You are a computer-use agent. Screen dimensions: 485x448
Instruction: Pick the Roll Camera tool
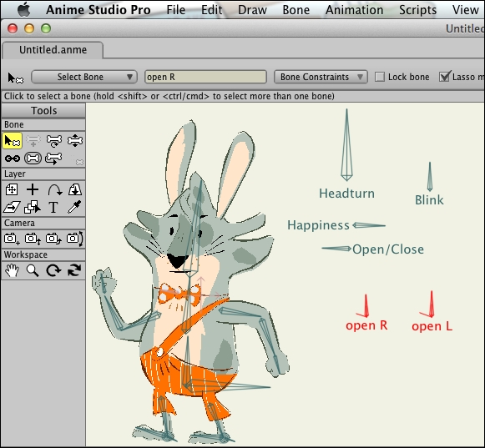(x=53, y=239)
